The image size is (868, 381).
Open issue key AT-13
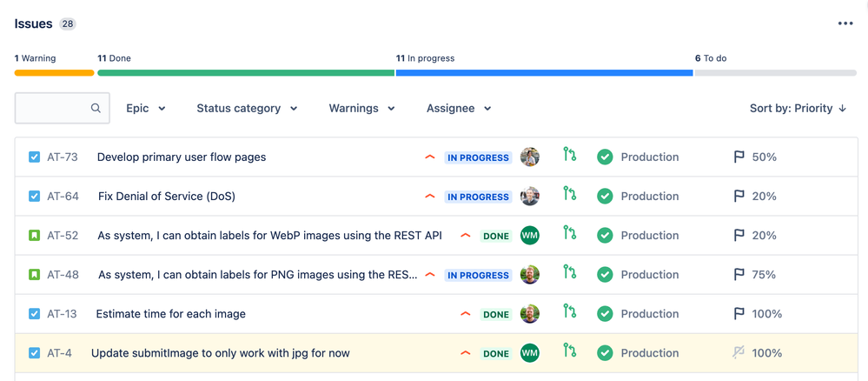62,314
